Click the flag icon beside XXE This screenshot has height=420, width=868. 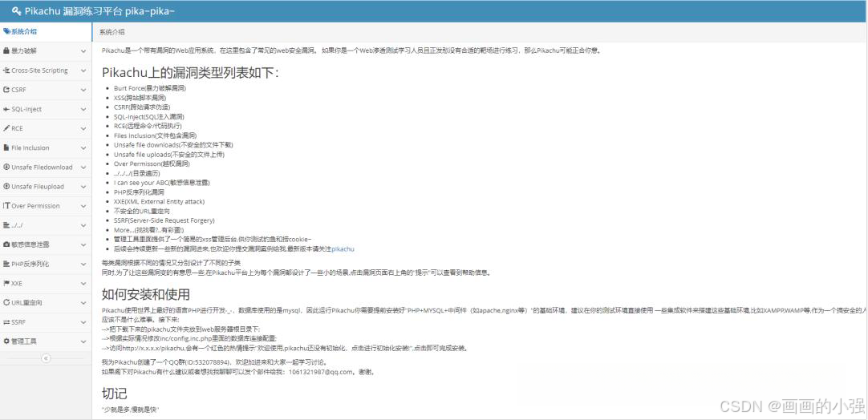click(6, 283)
